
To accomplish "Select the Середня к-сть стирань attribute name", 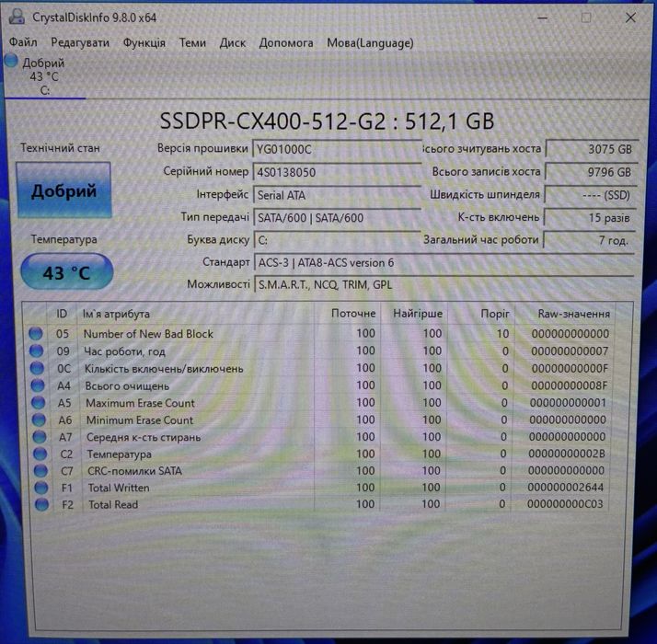I will pyautogui.click(x=144, y=437).
